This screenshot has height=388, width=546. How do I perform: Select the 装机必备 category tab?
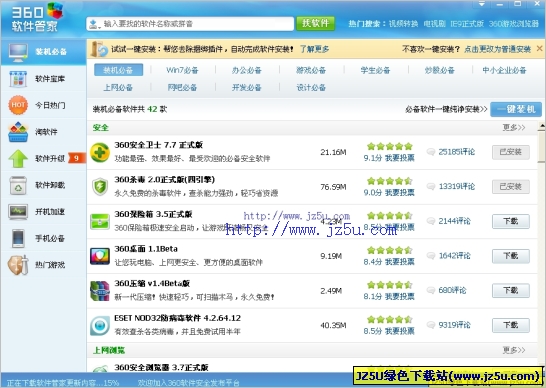pyautogui.click(x=118, y=70)
